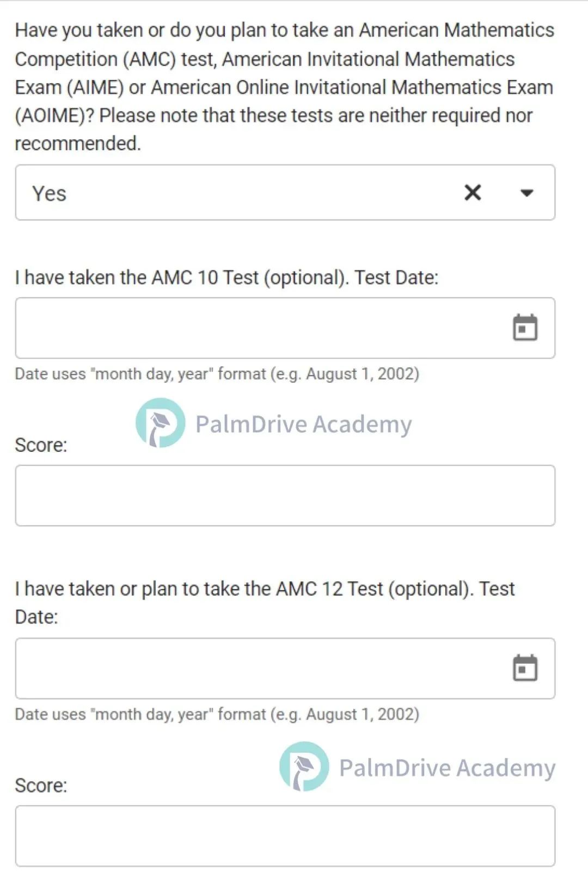Click date format hint below AMC 10 date
Screen dimensions: 588x896
click(x=217, y=374)
